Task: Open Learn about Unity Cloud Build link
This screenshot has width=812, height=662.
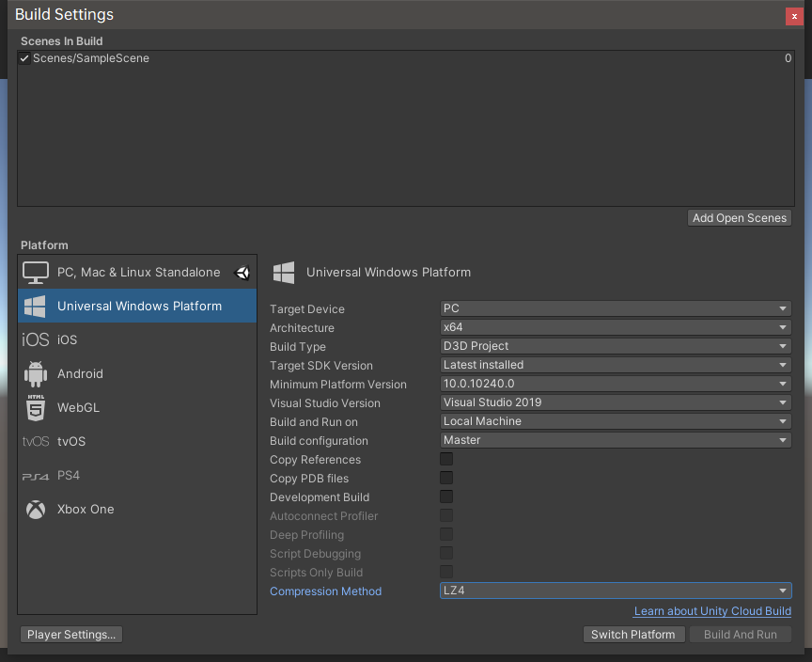Action: pyautogui.click(x=712, y=611)
